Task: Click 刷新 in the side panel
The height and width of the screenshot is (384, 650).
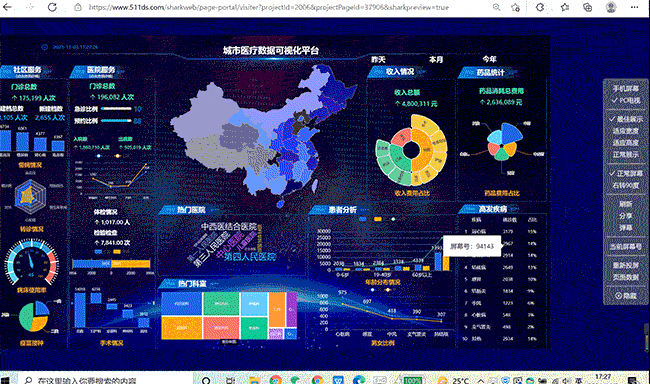Action: point(626,204)
